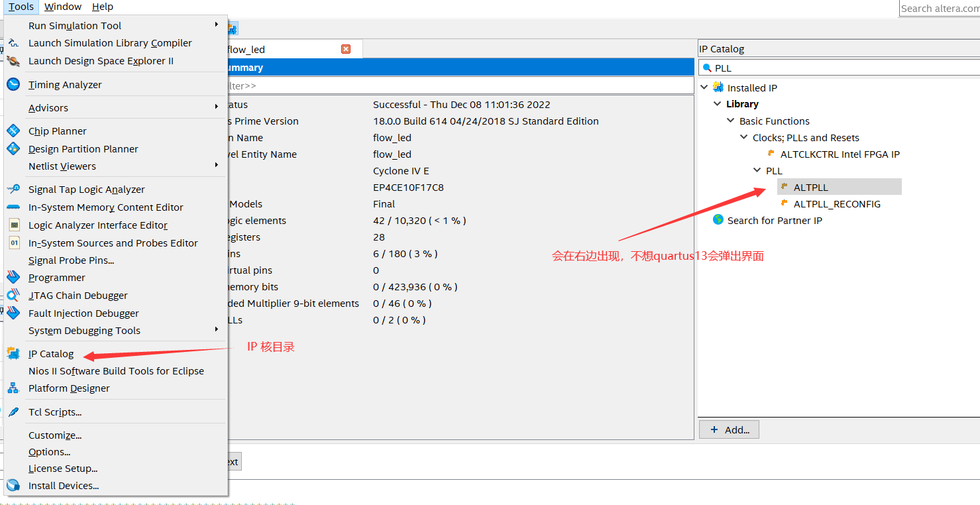Screen dimensions: 980x505
Task: Open the System Debugging Tools submenu
Action: click(116, 331)
